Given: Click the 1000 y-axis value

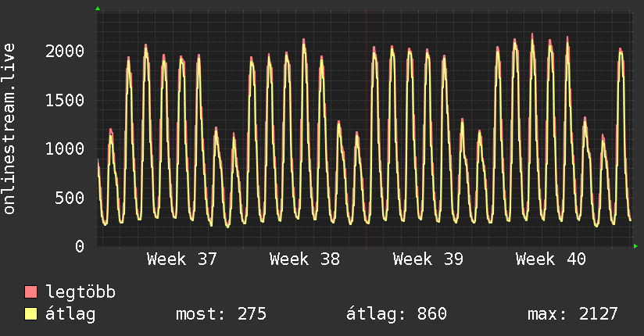Looking at the screenshot, I should (x=65, y=148).
